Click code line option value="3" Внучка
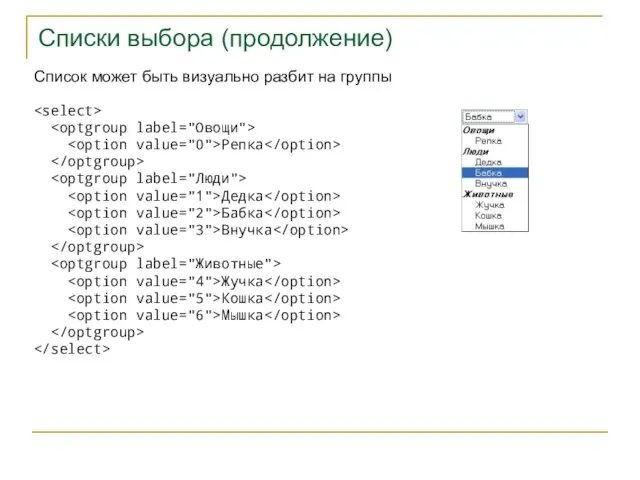Image resolution: width=640 pixels, height=480 pixels. click(208, 230)
